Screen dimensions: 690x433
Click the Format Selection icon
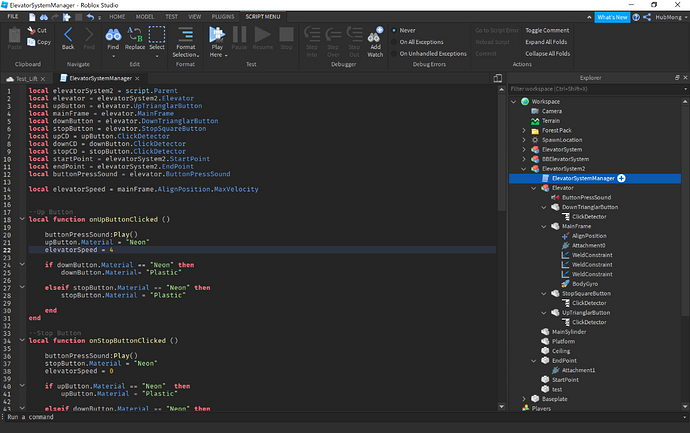(186, 34)
